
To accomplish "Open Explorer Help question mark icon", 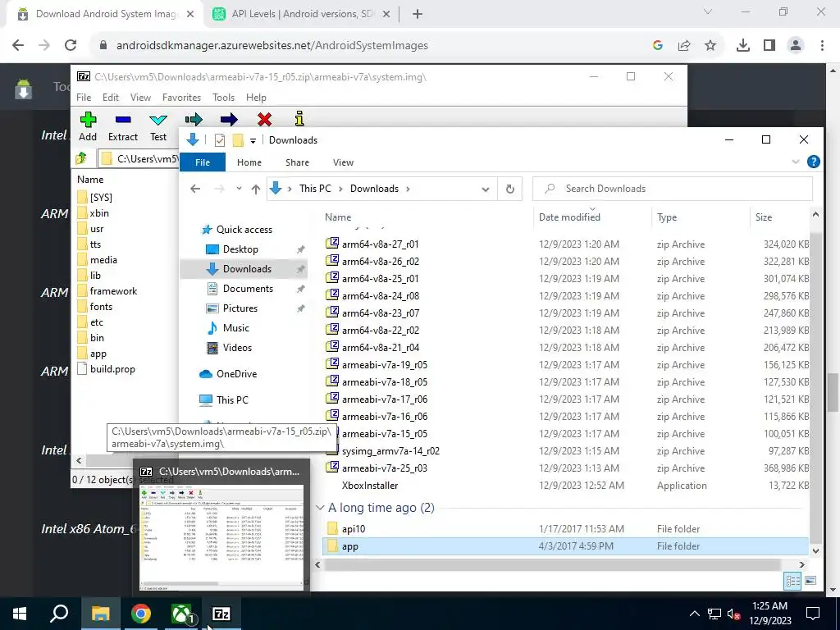I will [813, 162].
